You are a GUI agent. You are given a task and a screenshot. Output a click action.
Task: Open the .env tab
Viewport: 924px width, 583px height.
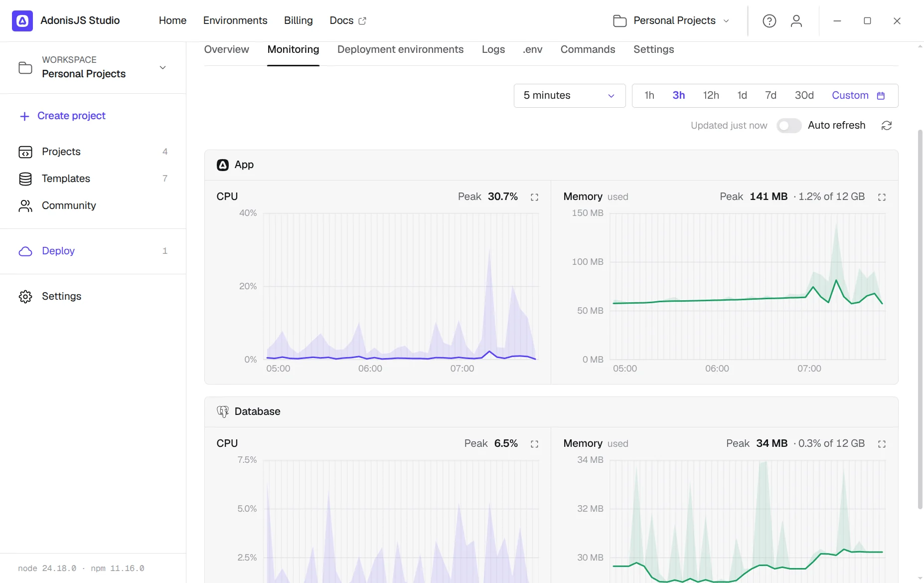[x=532, y=49]
